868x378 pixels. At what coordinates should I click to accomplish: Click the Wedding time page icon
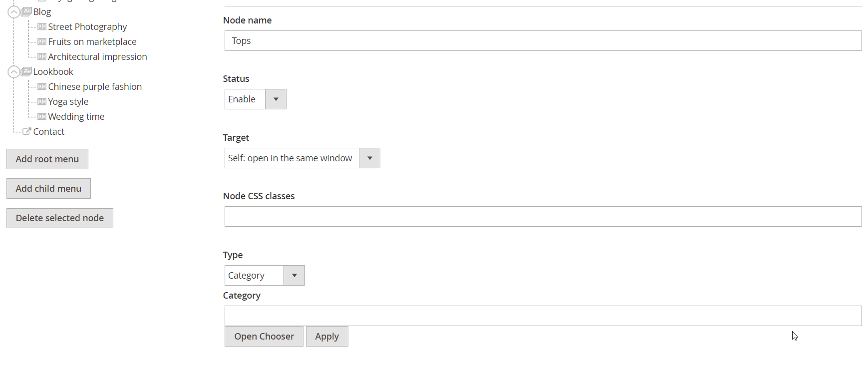click(42, 116)
